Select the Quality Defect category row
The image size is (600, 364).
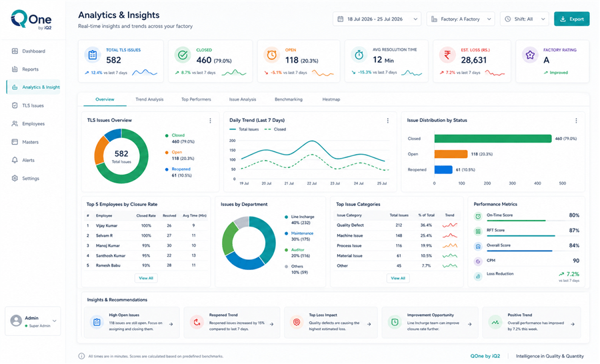click(x=397, y=225)
